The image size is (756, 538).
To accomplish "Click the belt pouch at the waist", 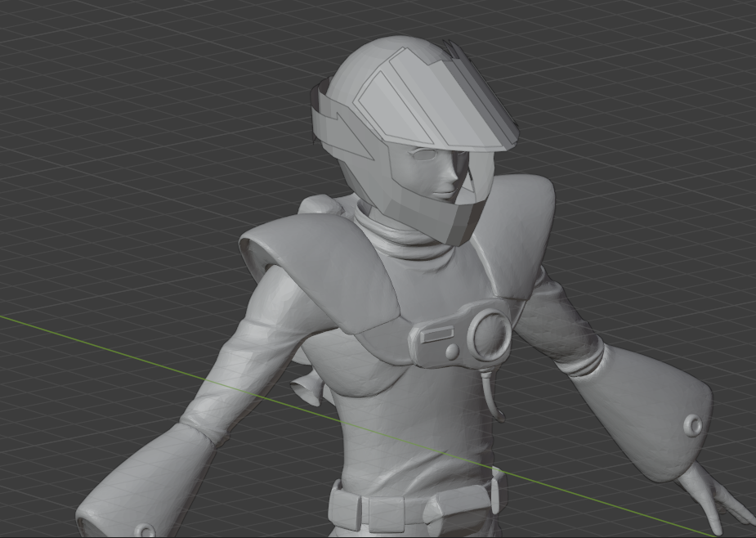I will [386, 513].
